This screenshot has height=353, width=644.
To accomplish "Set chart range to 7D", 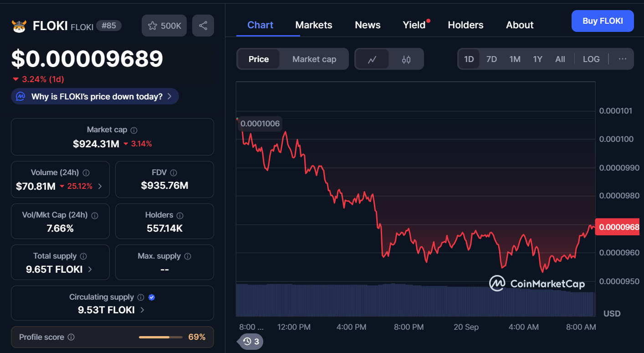I will (491, 59).
